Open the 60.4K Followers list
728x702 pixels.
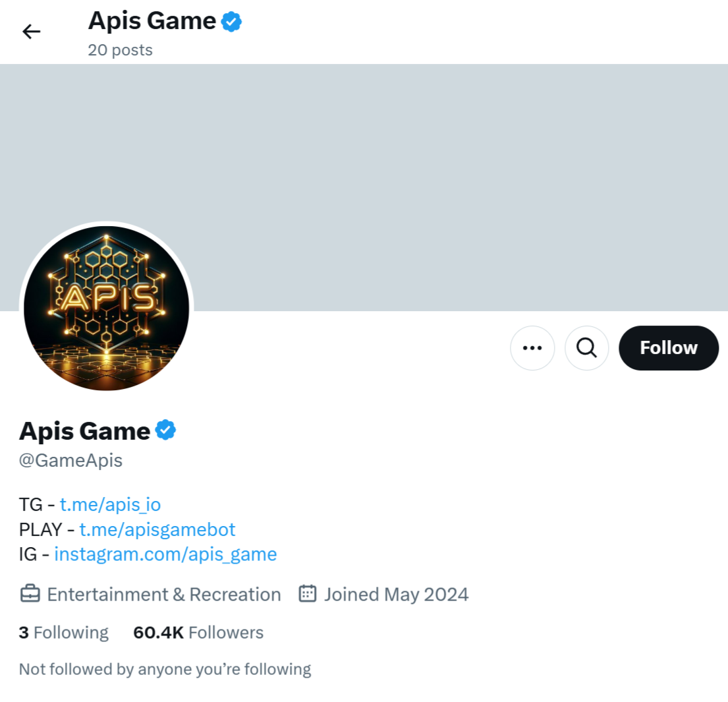point(198,632)
